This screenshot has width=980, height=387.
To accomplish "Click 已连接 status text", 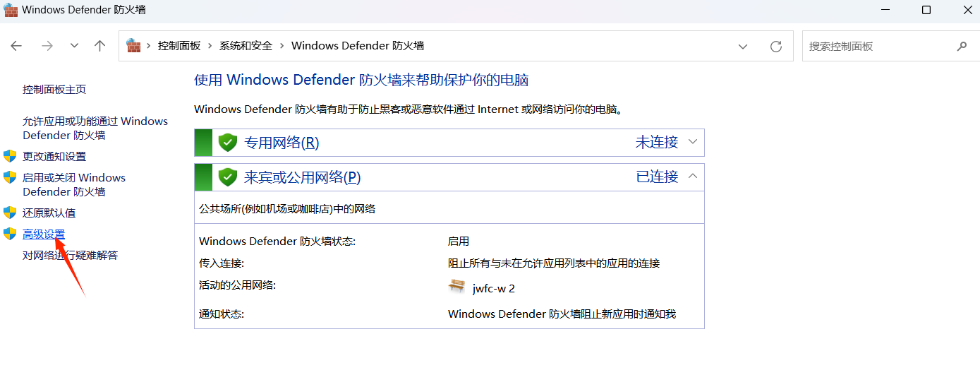I will (657, 177).
